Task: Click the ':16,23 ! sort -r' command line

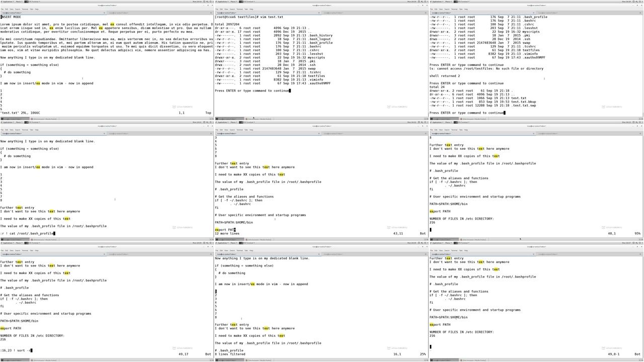Action: (x=16, y=350)
